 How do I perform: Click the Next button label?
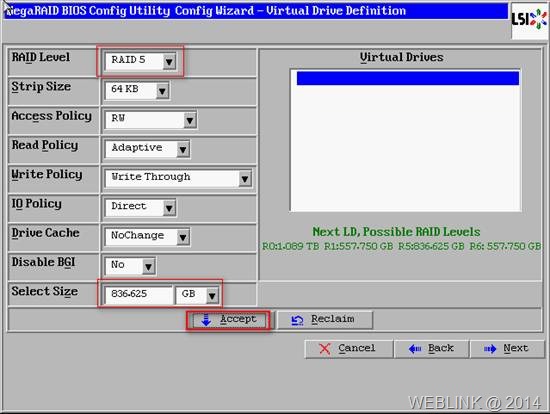pyautogui.click(x=516, y=348)
